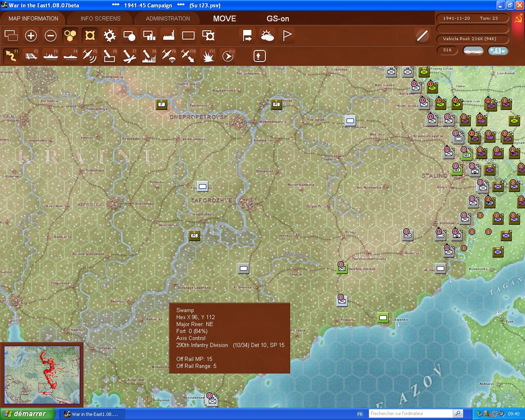The height and width of the screenshot is (420, 525).
Task: Select the unit counter at Novoalekseevka
Action: coord(212,400)
